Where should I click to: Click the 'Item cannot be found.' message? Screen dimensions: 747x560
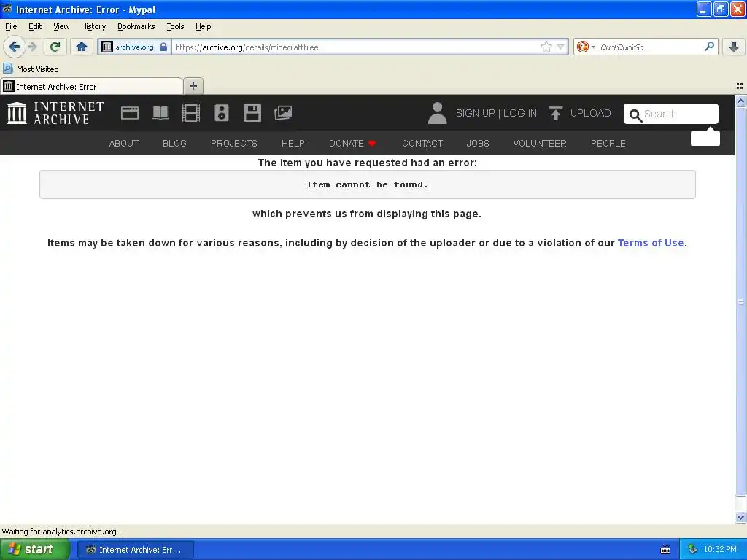(368, 184)
